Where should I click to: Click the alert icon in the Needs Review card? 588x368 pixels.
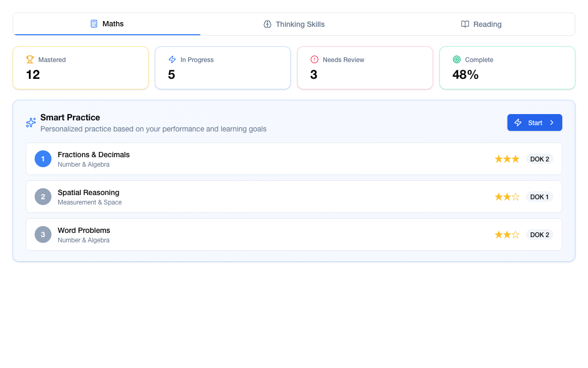pos(314,59)
